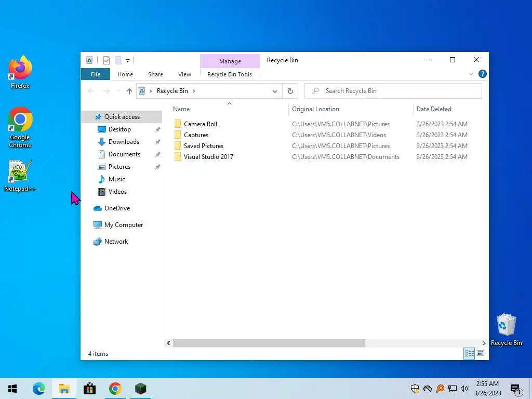Click the New folder quick access toolbar icon
This screenshot has height=399, width=532.
pos(118,60)
